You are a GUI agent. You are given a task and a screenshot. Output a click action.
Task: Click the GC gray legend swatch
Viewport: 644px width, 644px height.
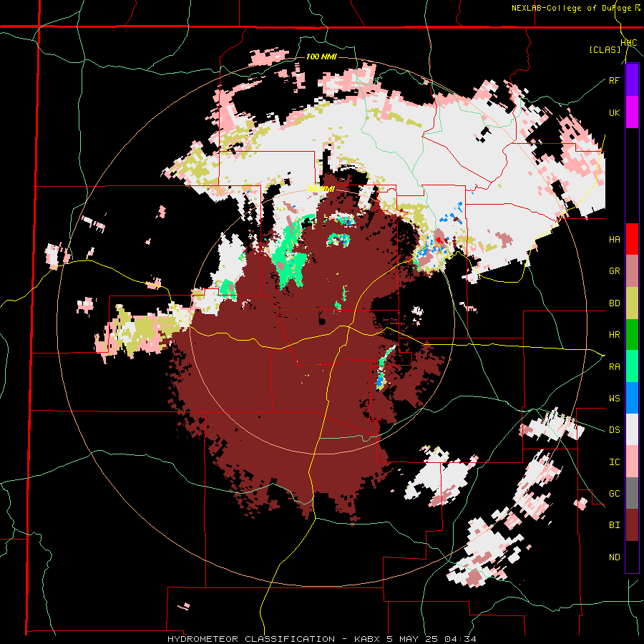coord(632,493)
